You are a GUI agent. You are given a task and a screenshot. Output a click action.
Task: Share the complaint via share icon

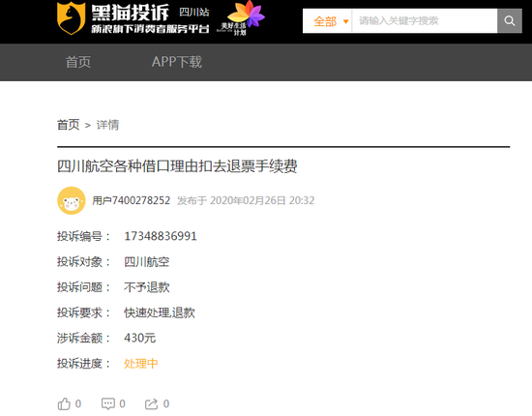click(x=151, y=403)
